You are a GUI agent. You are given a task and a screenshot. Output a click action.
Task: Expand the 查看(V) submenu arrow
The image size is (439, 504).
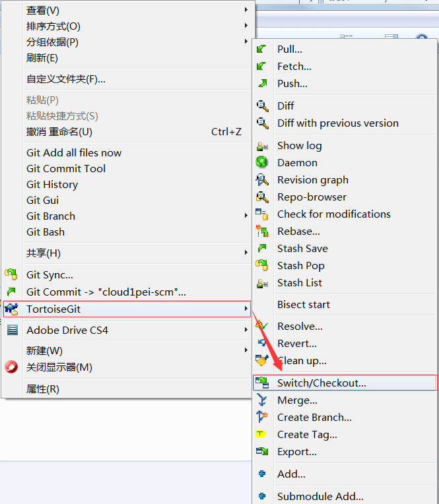click(246, 10)
